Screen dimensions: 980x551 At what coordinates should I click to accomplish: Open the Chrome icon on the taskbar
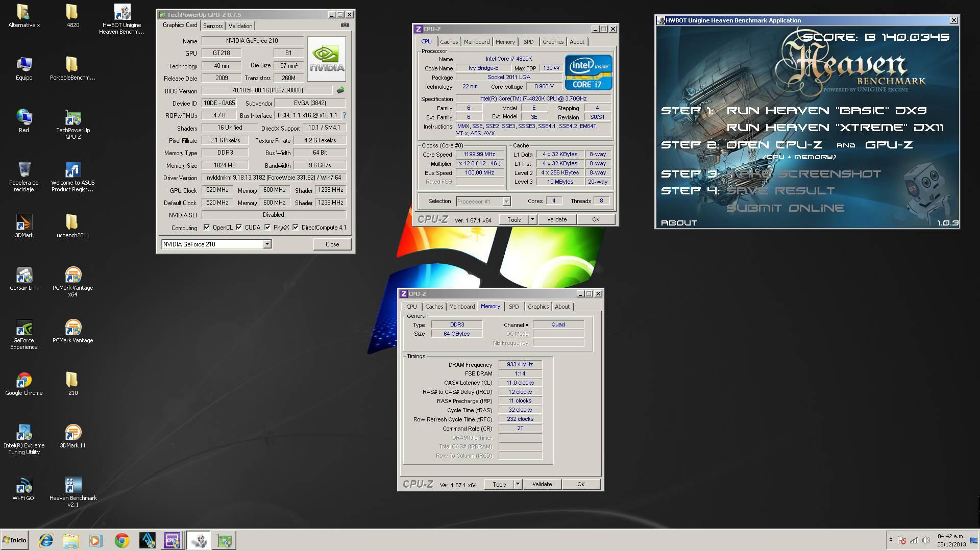(121, 540)
